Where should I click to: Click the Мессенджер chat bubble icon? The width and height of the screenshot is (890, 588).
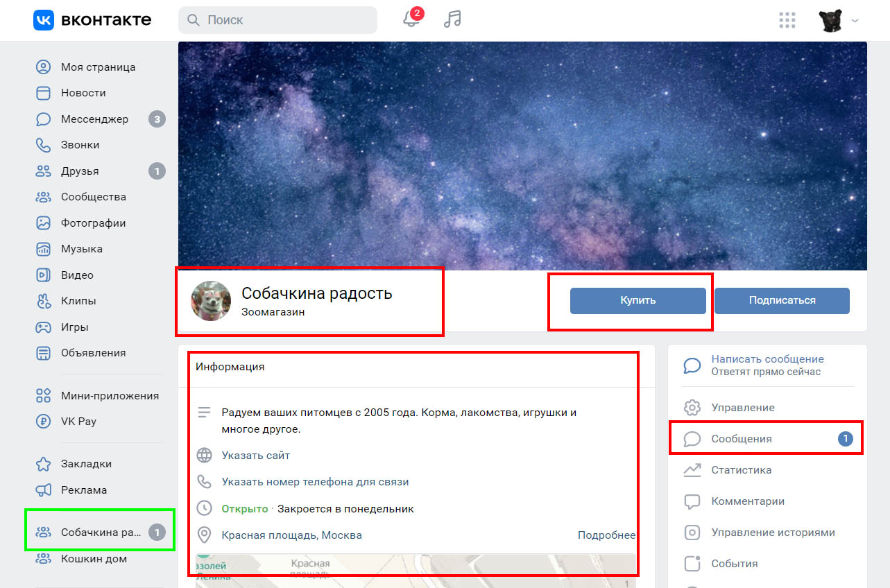[44, 119]
